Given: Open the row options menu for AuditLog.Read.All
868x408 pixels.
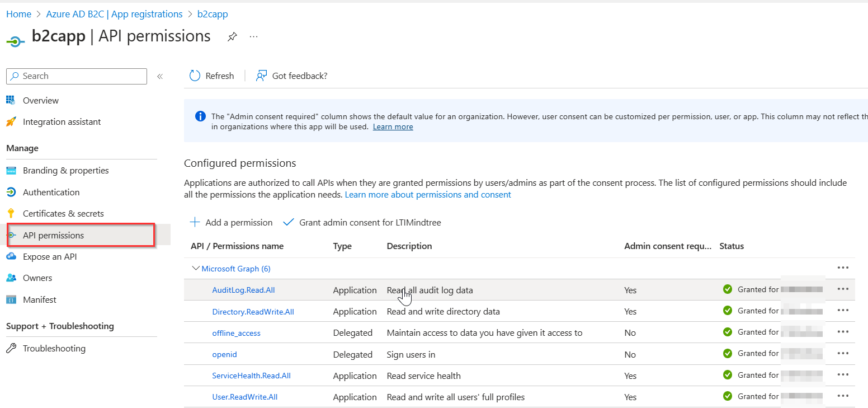Looking at the screenshot, I should tap(843, 289).
